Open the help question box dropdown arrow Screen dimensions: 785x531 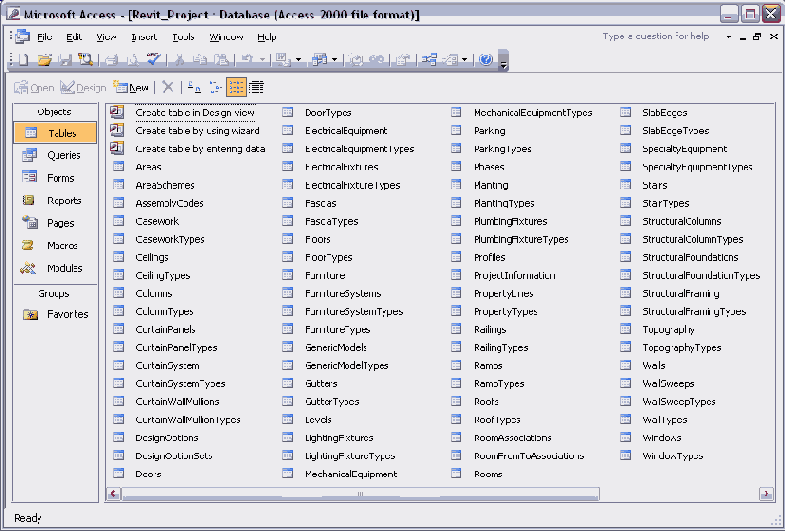[x=728, y=37]
